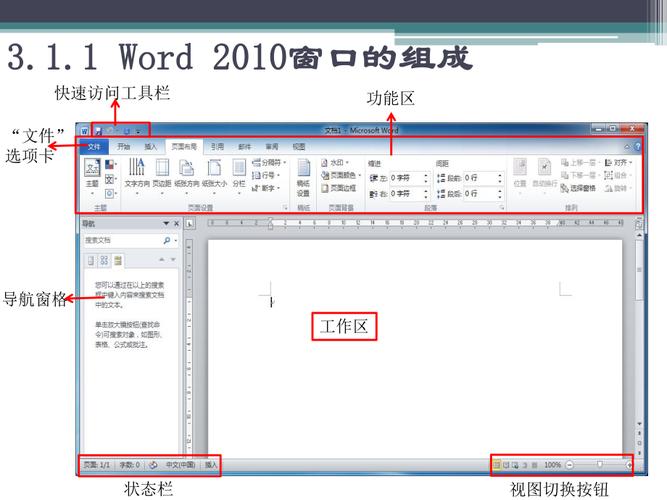Click the 自动换行 (Wrap Text) icon
The height and width of the screenshot is (500, 667).
click(544, 167)
